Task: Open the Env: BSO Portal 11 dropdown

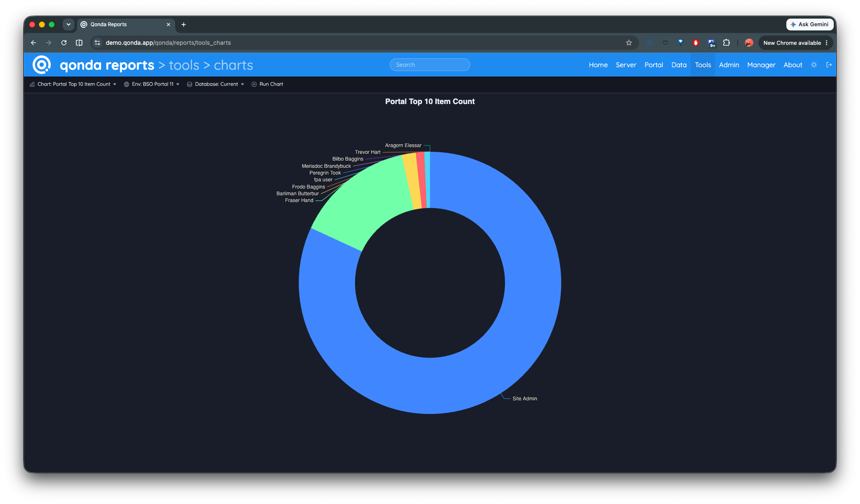Action: pyautogui.click(x=152, y=84)
